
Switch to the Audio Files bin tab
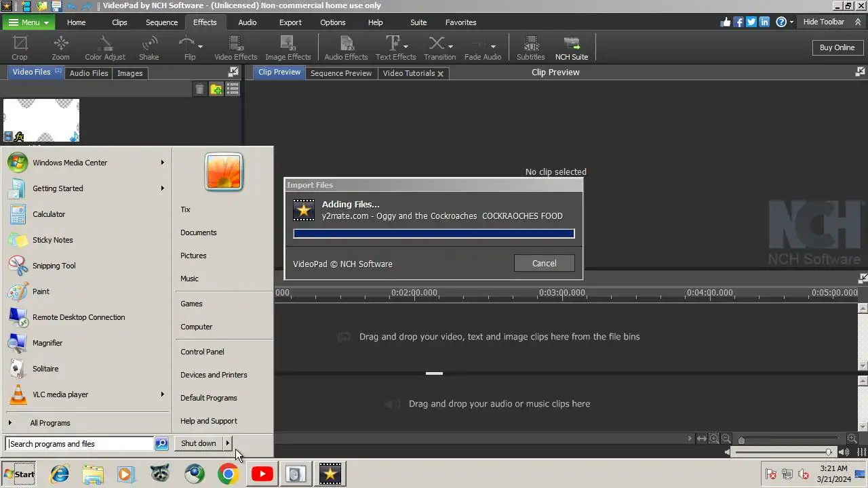click(89, 73)
